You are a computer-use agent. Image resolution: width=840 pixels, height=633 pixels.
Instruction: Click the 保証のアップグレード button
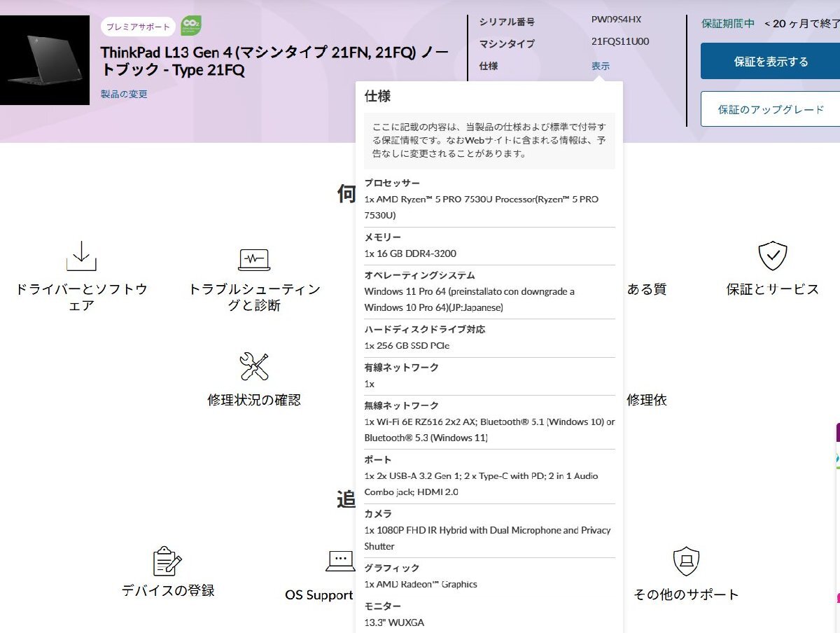pos(771,109)
